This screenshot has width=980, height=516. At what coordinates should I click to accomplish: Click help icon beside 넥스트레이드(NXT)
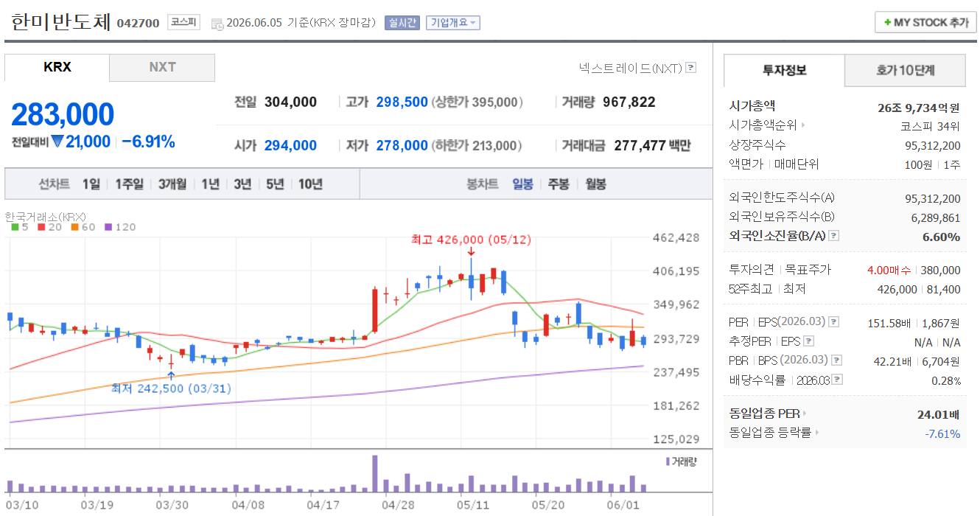tap(690, 68)
